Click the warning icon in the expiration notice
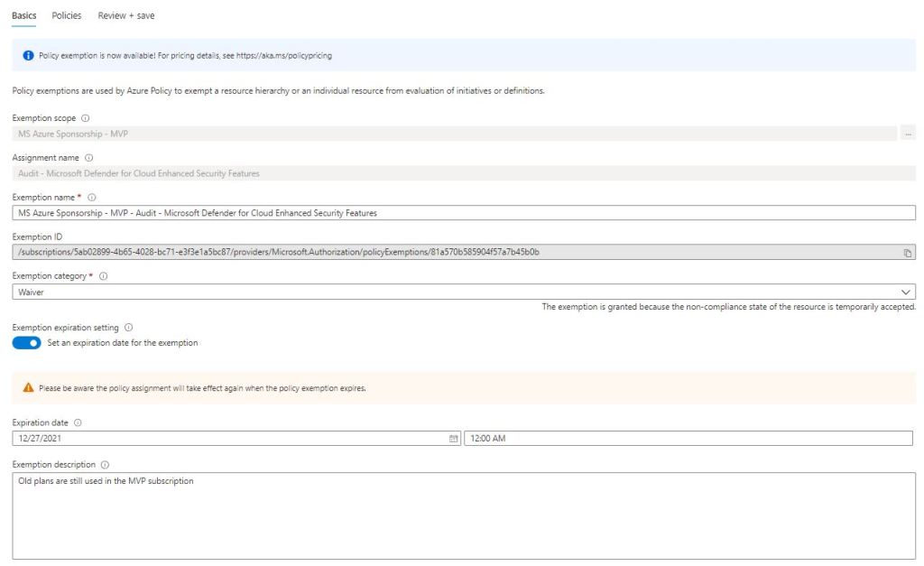Screen dimensions: 924x566 pyautogui.click(x=27, y=386)
